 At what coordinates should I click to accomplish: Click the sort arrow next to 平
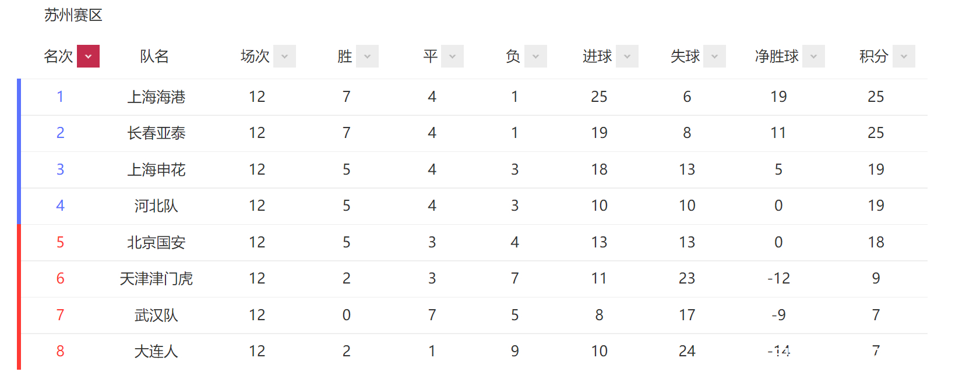[x=452, y=56]
